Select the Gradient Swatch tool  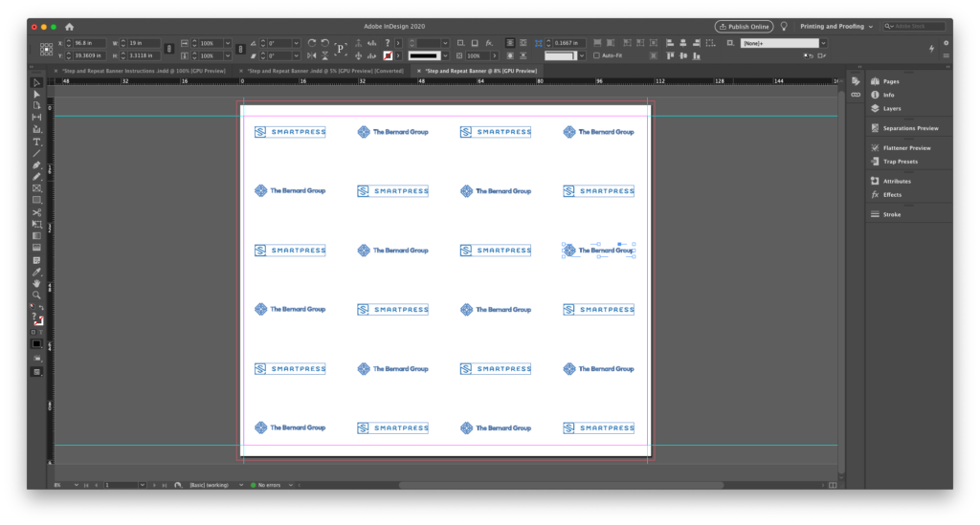coord(37,236)
